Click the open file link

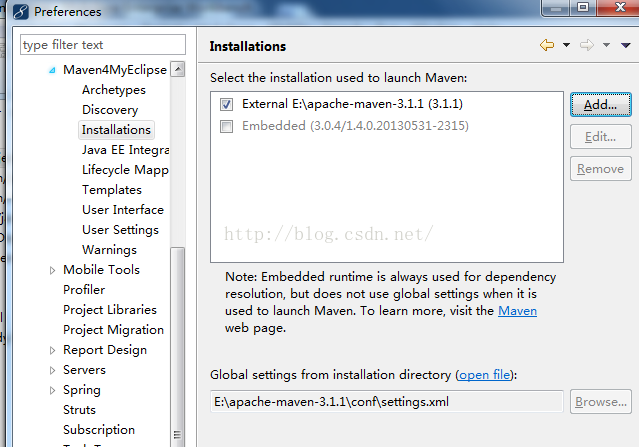click(x=485, y=375)
